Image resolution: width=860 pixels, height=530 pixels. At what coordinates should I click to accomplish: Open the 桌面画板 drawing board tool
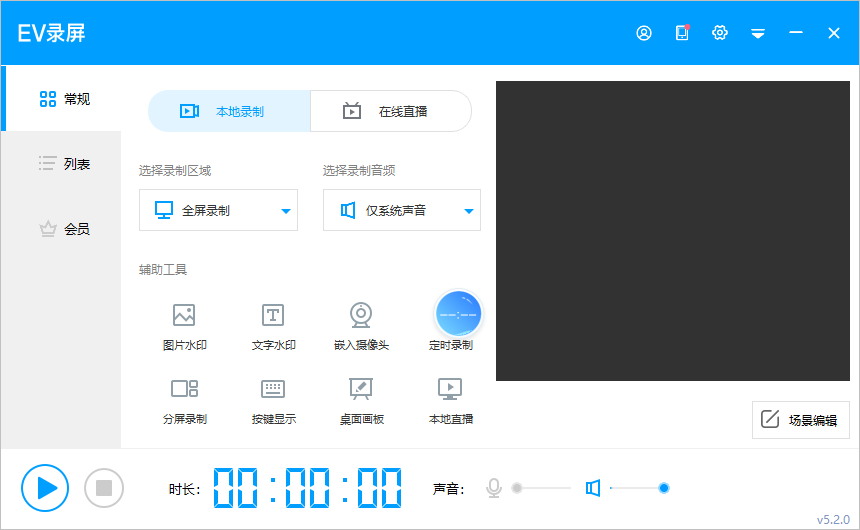pyautogui.click(x=361, y=401)
